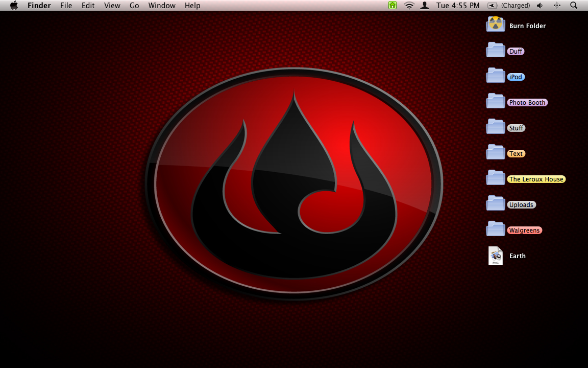Image resolution: width=588 pixels, height=368 pixels.
Task: Click the Bluetooth menu bar icon
Action: click(x=557, y=5)
